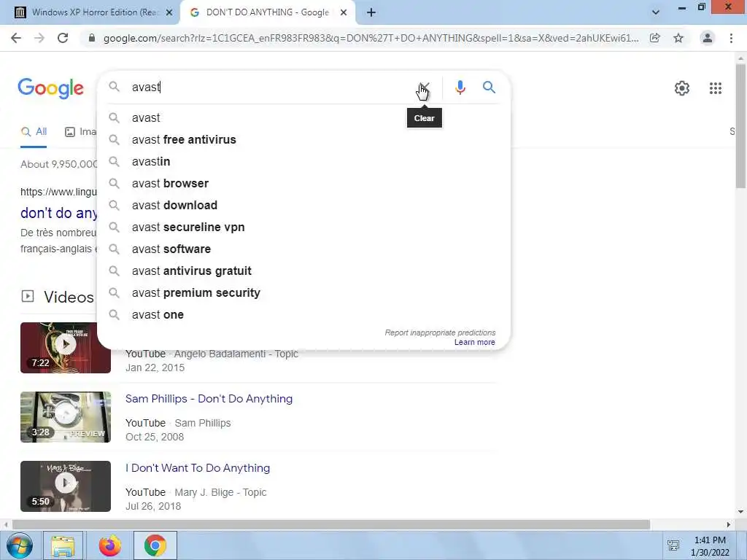Open I Don't Want To Do Anything link
Viewport: 747px width, 560px height.
[198, 468]
